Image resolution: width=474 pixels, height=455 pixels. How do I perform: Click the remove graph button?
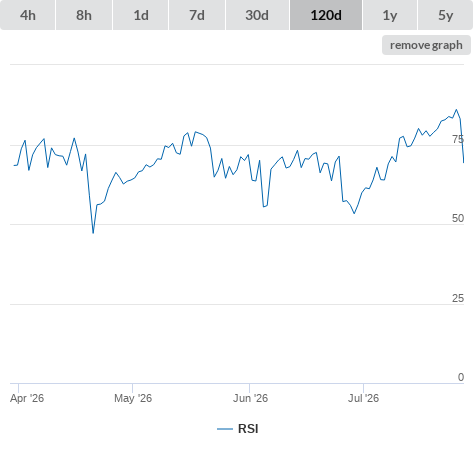pos(426,45)
